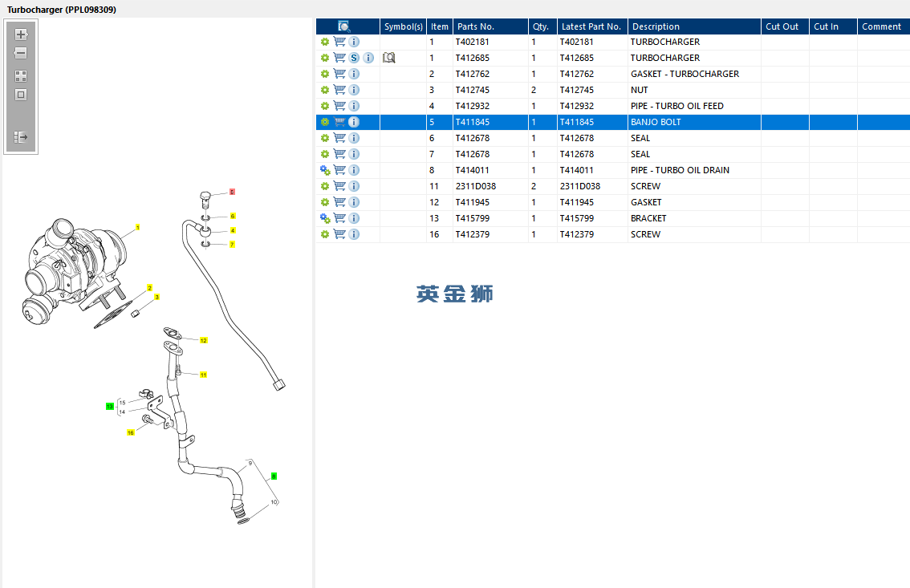The image size is (910, 588).
Task: Show info for T412379 SCREW
Action: [x=354, y=234]
